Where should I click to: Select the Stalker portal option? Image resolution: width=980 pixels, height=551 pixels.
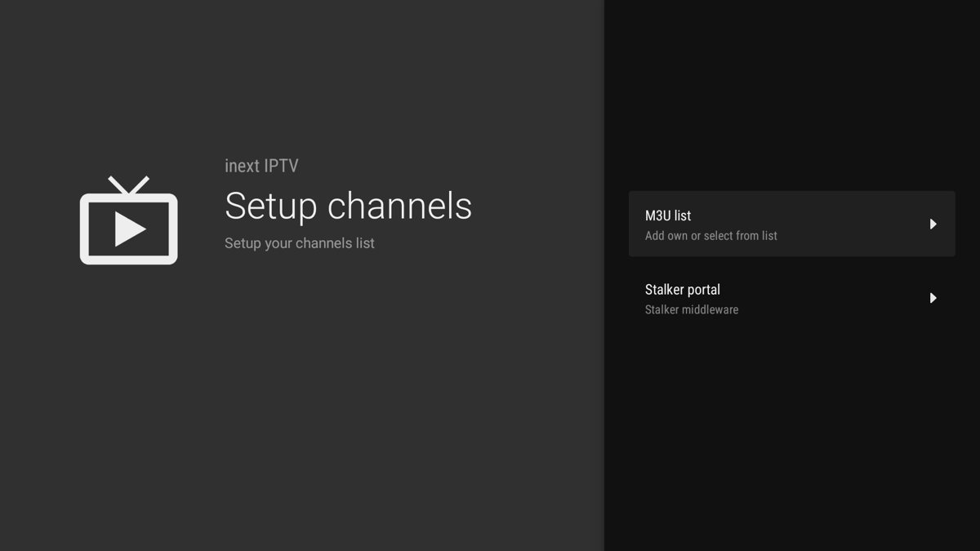[791, 299]
